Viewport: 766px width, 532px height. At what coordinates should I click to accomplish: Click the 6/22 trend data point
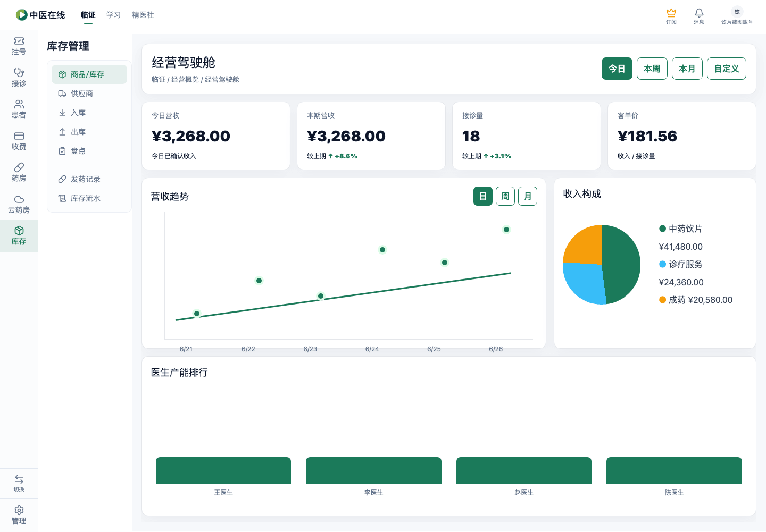(259, 281)
